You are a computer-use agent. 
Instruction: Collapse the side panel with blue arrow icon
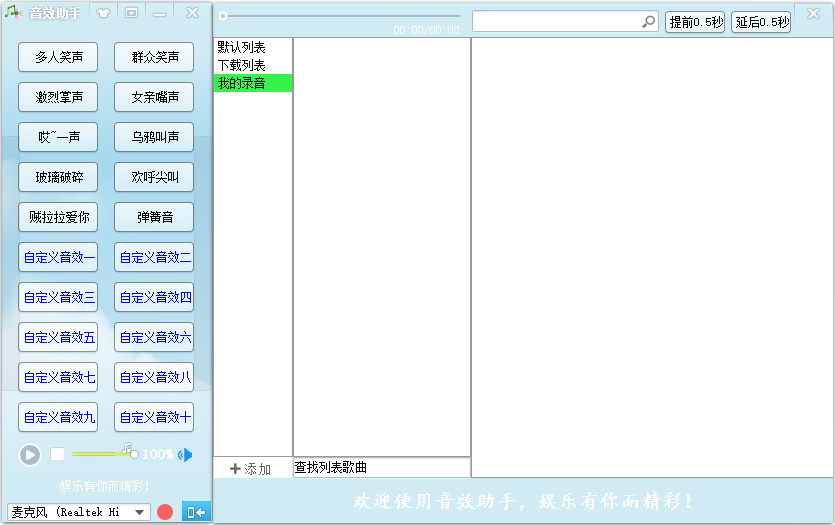196,512
